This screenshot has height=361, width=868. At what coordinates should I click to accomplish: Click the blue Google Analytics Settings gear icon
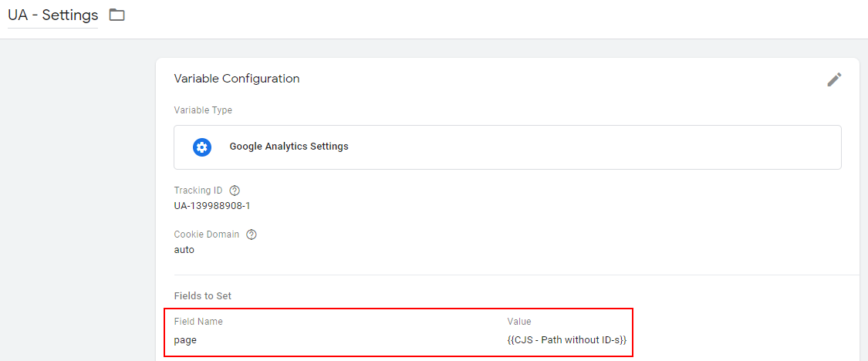tap(202, 147)
